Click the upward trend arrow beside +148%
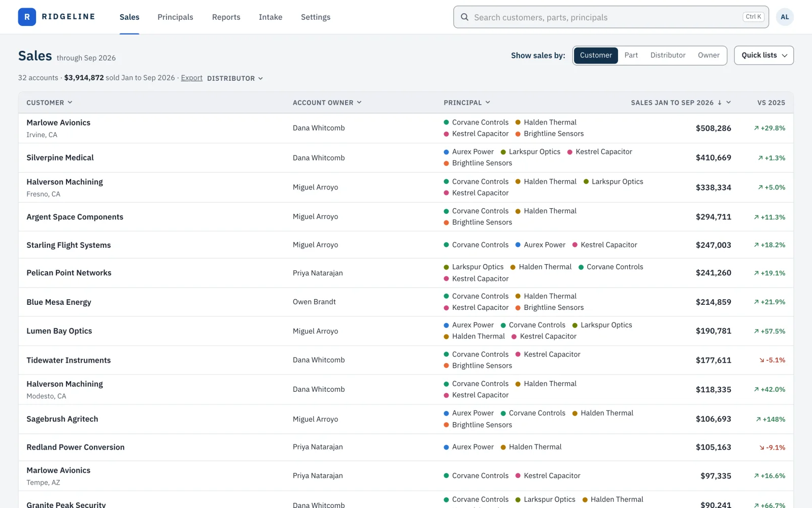The image size is (812, 508). point(758,419)
